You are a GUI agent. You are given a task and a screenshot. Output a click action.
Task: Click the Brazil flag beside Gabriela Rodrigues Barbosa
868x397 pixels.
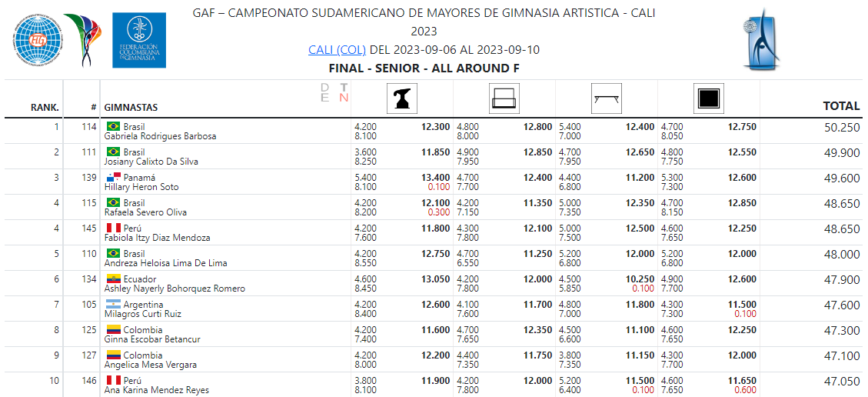click(113, 126)
